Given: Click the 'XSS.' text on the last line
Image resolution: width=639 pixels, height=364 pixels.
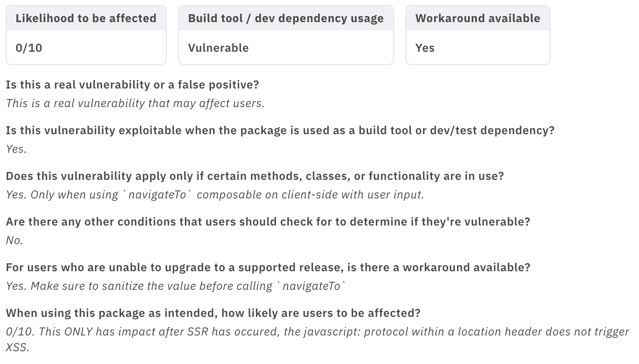Looking at the screenshot, I should [x=17, y=347].
